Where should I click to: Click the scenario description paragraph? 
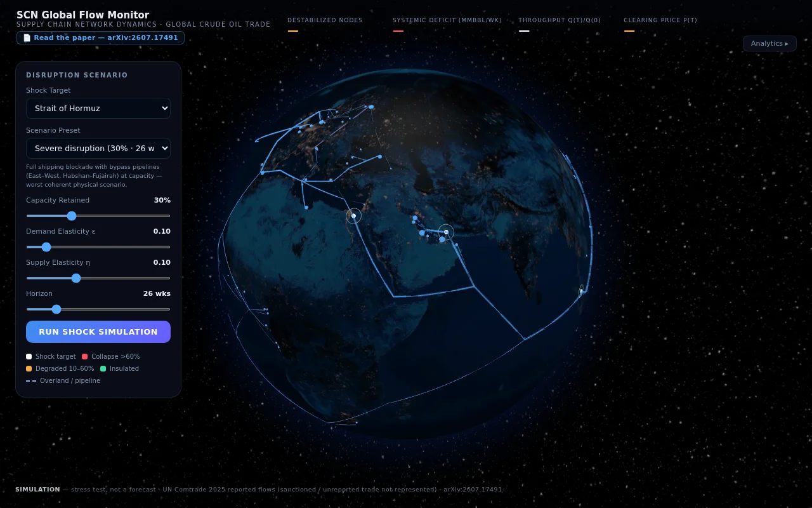point(94,176)
